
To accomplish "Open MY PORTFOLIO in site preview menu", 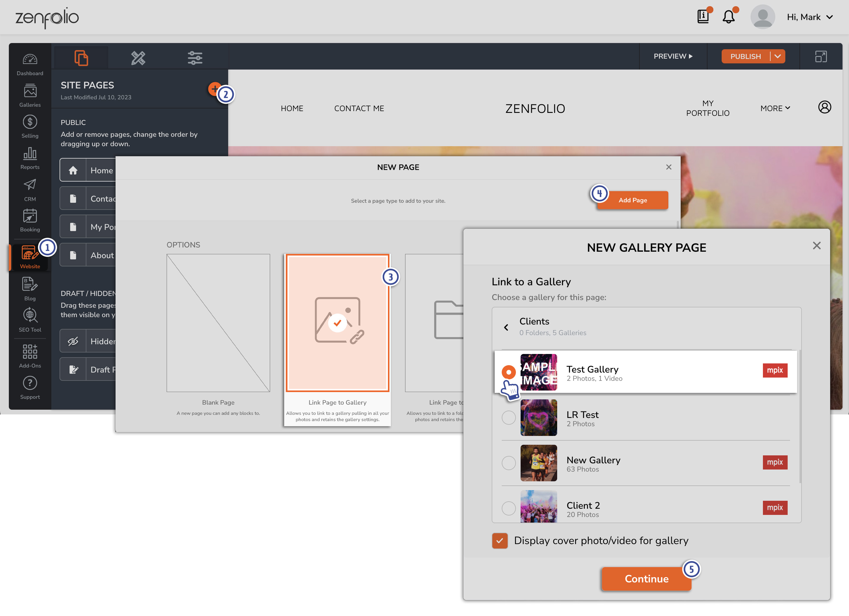I will click(x=707, y=108).
